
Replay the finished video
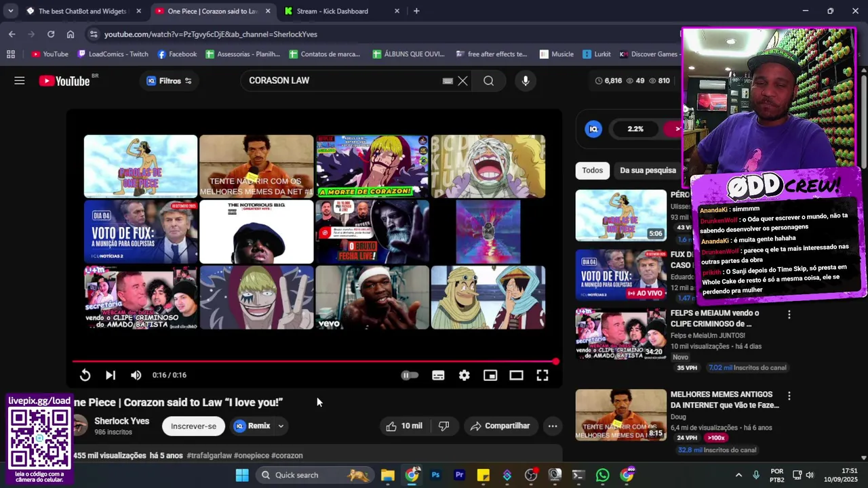pos(85,375)
